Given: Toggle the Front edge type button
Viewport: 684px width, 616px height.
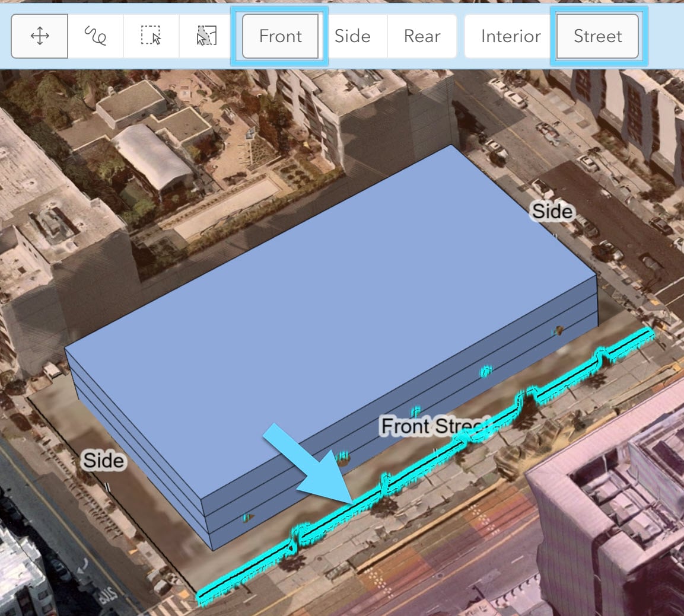Looking at the screenshot, I should (280, 36).
